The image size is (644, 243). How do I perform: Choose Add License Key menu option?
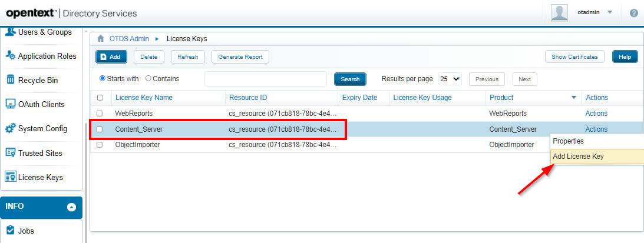coord(578,157)
